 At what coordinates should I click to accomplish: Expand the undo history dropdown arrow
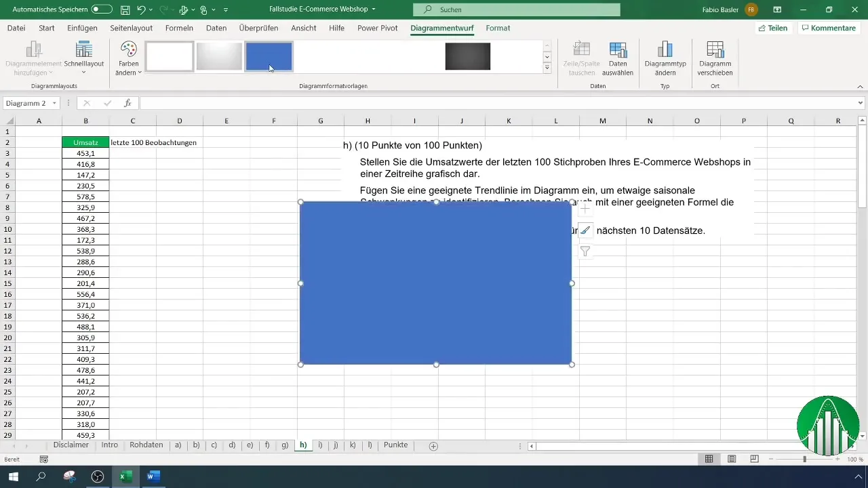[x=152, y=10]
